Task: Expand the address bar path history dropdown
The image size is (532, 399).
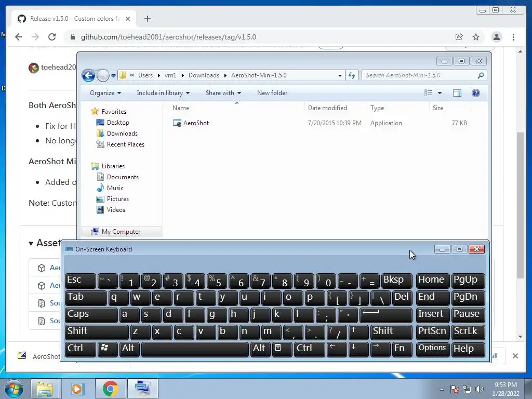Action: [340, 76]
